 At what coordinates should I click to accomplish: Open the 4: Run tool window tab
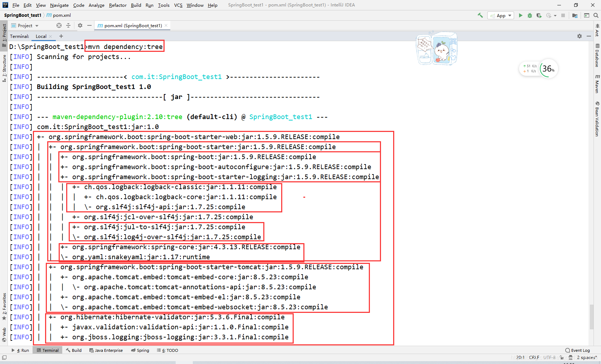(20, 350)
